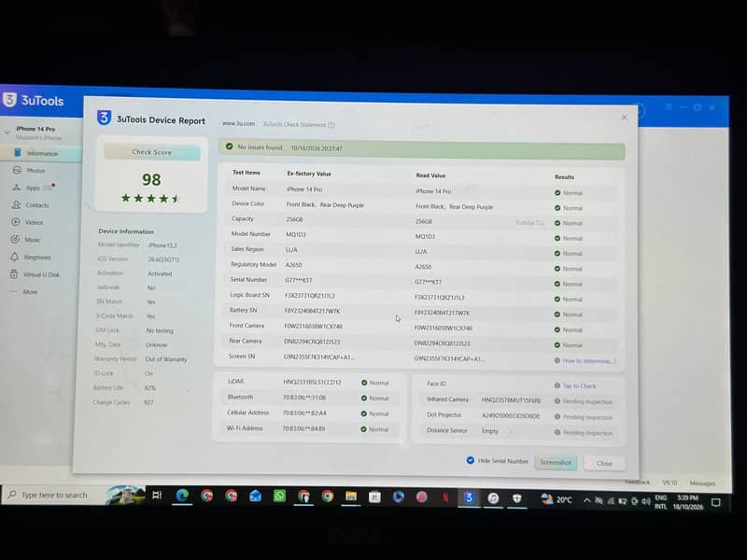Open the Apps section in the sidebar

coord(34,188)
